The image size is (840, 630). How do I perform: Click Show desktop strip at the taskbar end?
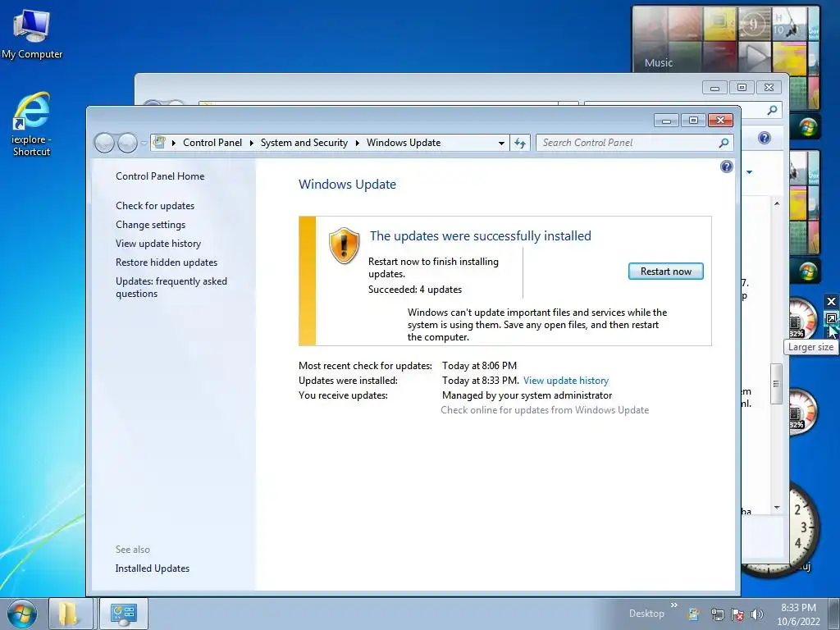[x=834, y=614]
